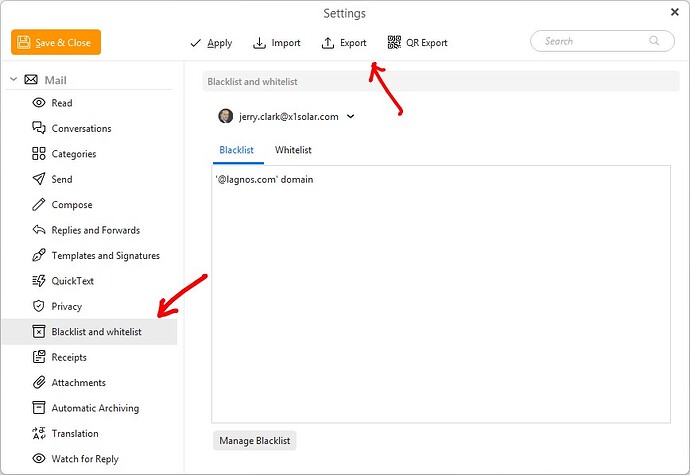Select the '@lagnos.com' domain blacklist entry
690x475 pixels.
[264, 180]
